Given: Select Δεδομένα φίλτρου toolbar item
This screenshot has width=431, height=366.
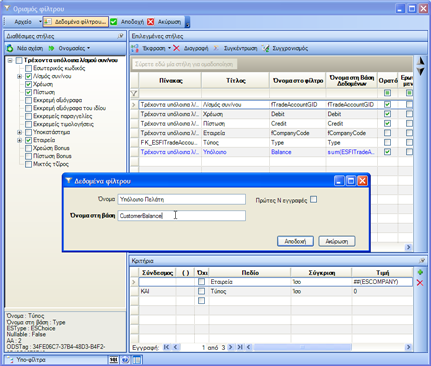Looking at the screenshot, I should [76, 22].
